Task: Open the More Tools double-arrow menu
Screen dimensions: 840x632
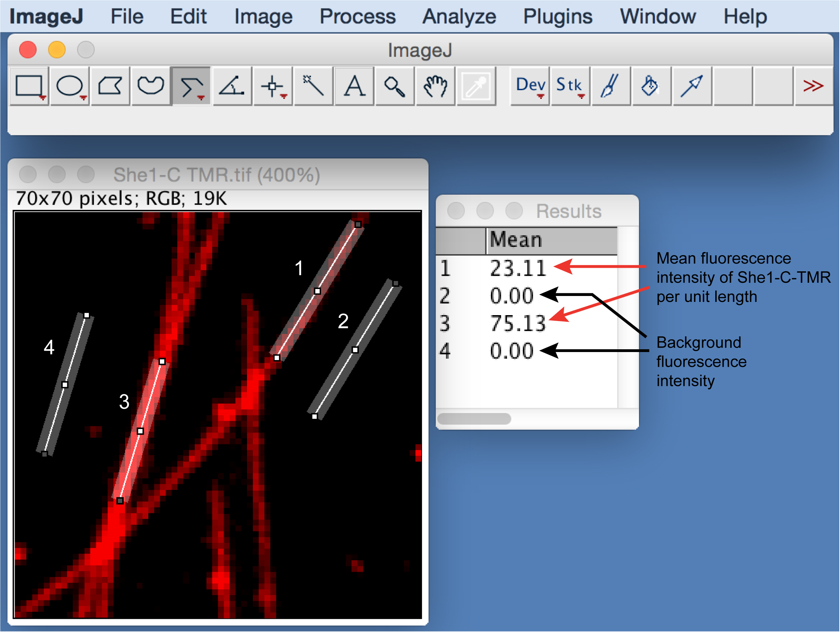Action: coord(813,86)
